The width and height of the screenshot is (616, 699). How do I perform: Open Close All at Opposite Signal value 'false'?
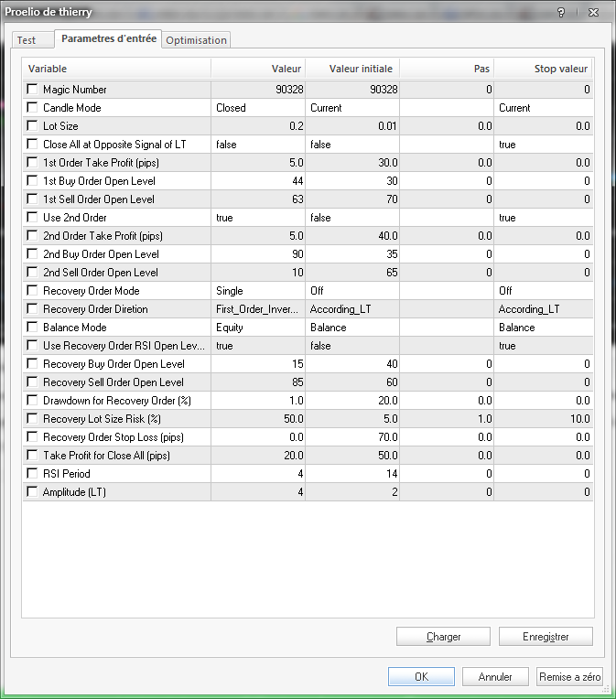click(258, 145)
